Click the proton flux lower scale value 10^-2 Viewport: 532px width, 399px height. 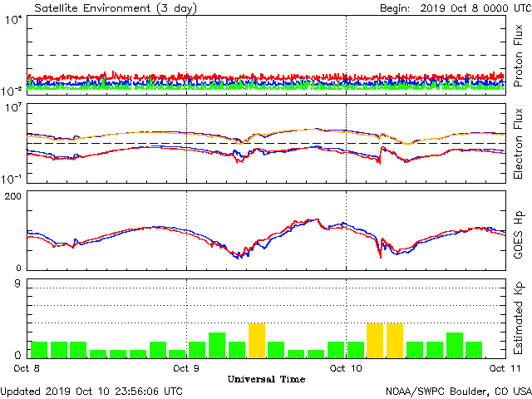tap(12, 91)
